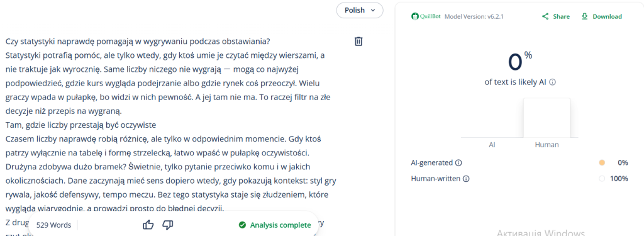The width and height of the screenshot is (644, 236).
Task: Click the '529 Words' counter
Action: tap(54, 225)
